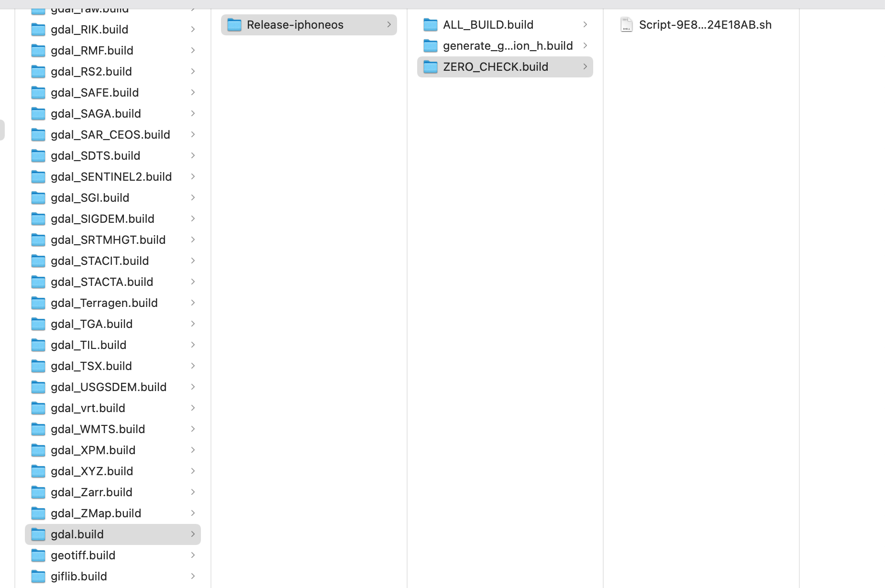This screenshot has height=588, width=885.
Task: Expand the ZERO_CHECK.build chevron
Action: click(585, 67)
